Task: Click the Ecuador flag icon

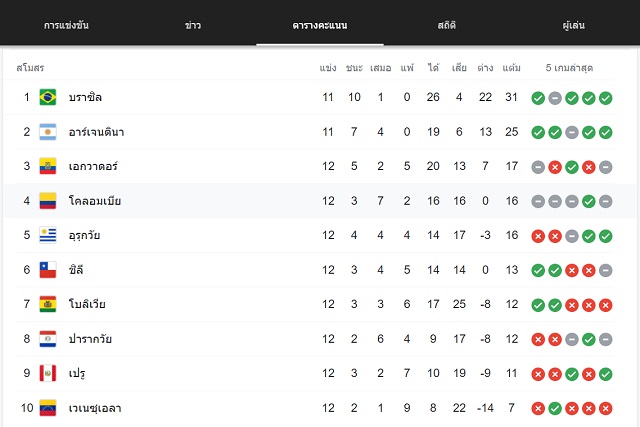Action: 48,166
